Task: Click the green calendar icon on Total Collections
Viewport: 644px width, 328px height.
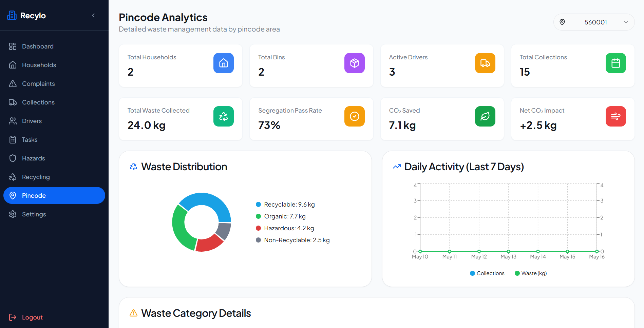Action: point(616,63)
